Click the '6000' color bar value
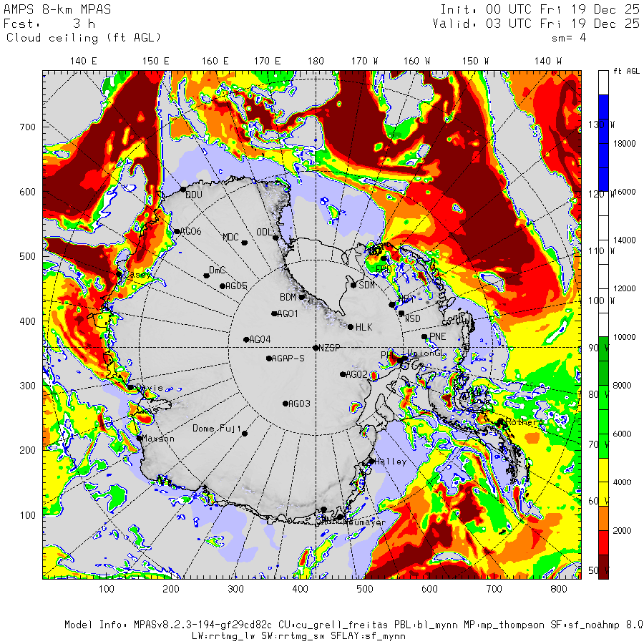 tap(622, 434)
